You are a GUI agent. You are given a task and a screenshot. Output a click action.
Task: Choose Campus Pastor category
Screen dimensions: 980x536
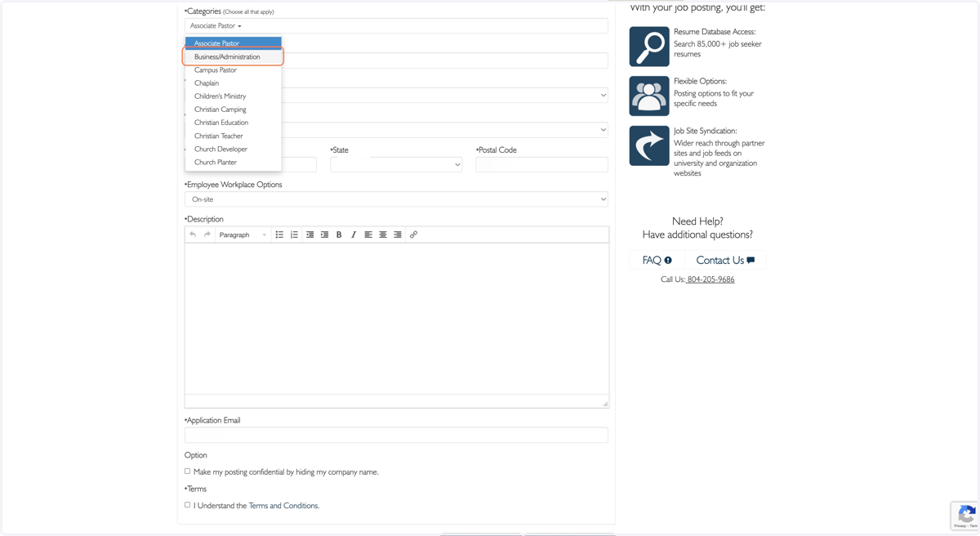coord(233,69)
